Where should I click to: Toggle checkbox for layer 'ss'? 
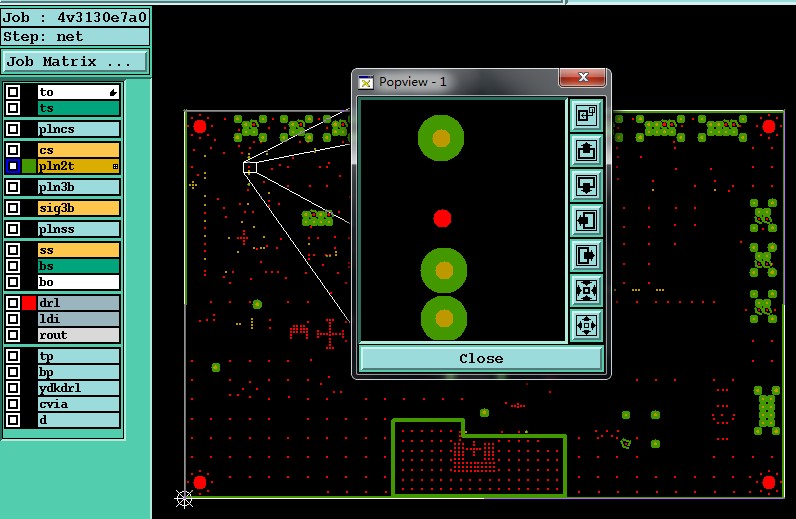point(13,250)
